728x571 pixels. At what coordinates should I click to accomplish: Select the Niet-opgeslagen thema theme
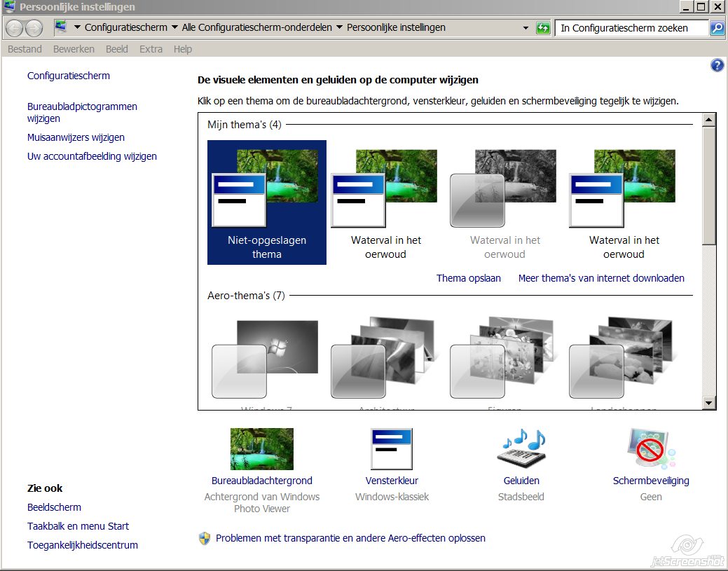pos(266,202)
